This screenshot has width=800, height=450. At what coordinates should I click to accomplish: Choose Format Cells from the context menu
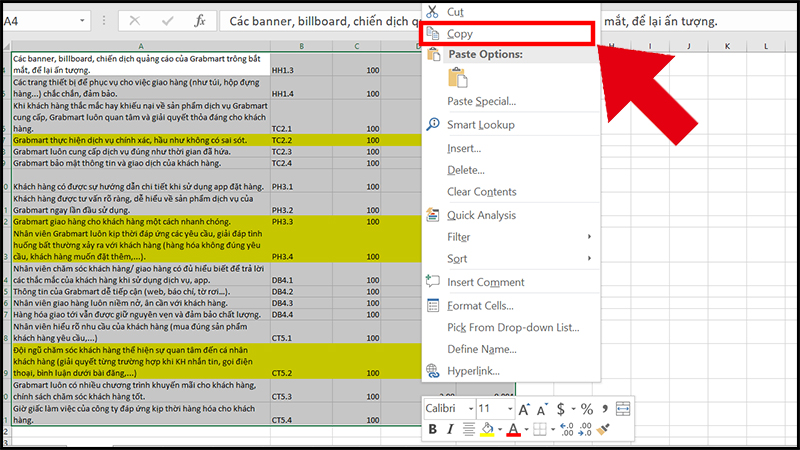coord(481,305)
